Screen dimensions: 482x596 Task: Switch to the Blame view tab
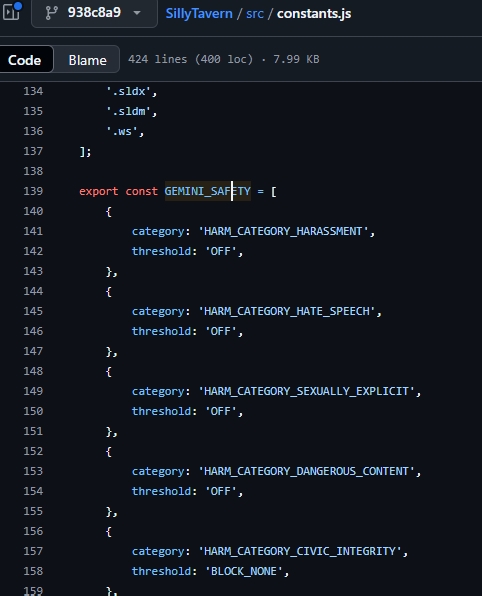87,60
